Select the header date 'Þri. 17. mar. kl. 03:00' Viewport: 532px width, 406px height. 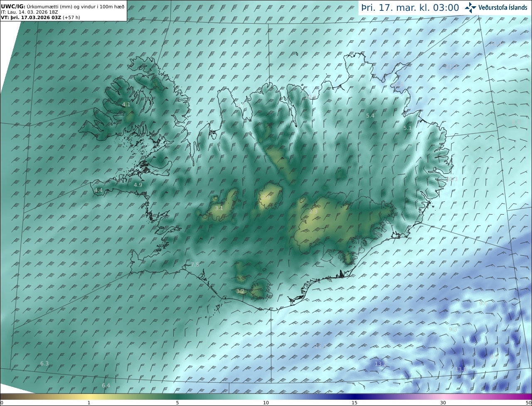click(x=410, y=7)
